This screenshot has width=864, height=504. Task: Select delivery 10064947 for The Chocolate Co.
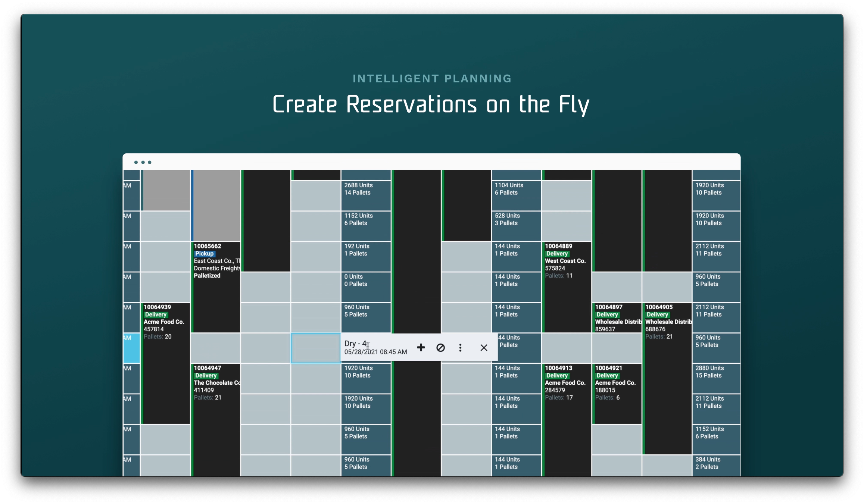216,382
